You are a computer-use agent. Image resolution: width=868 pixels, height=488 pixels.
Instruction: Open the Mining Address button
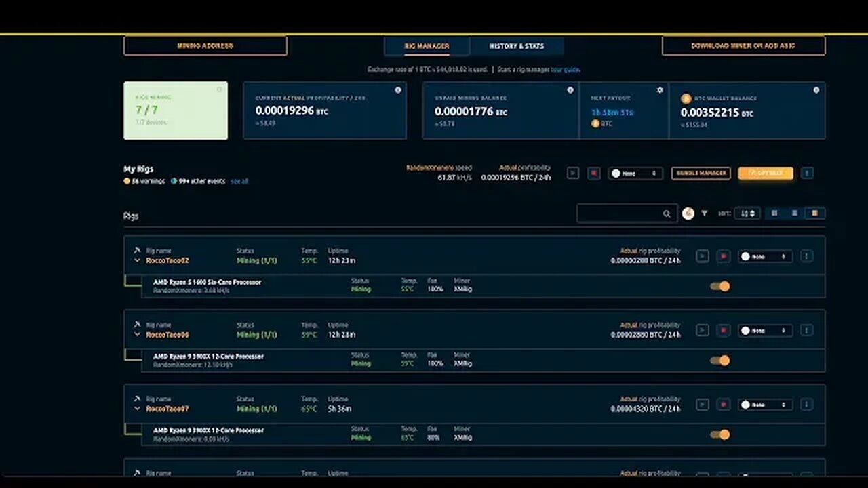[x=205, y=45]
